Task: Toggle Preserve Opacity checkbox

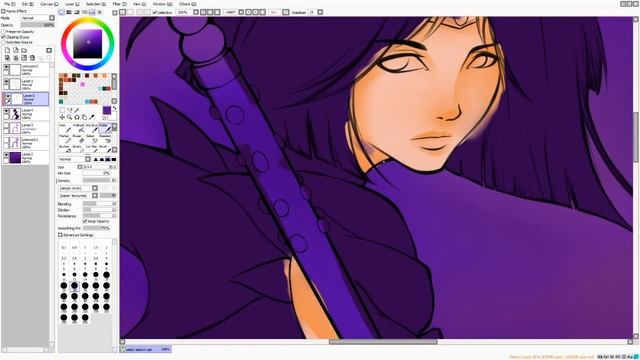Action: click(3, 31)
